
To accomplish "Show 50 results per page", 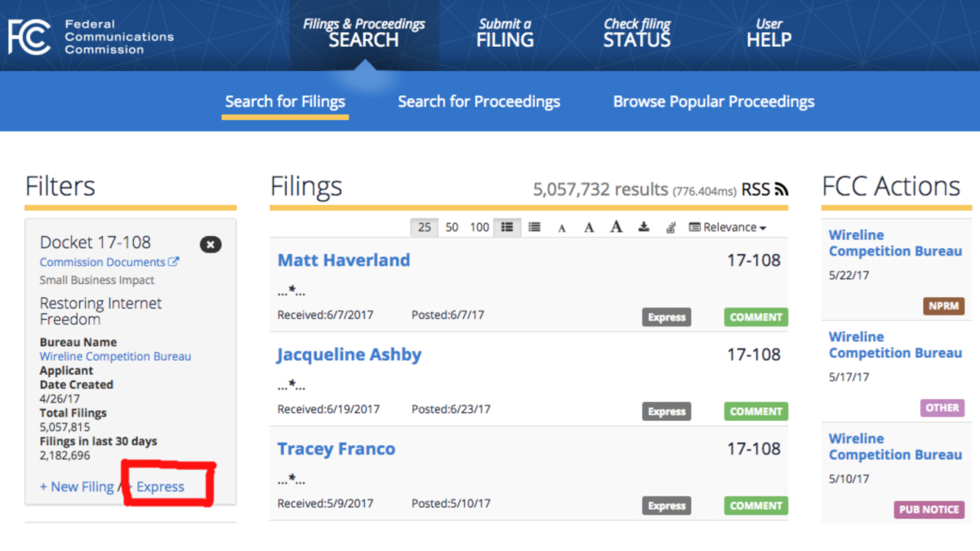I will click(x=452, y=228).
